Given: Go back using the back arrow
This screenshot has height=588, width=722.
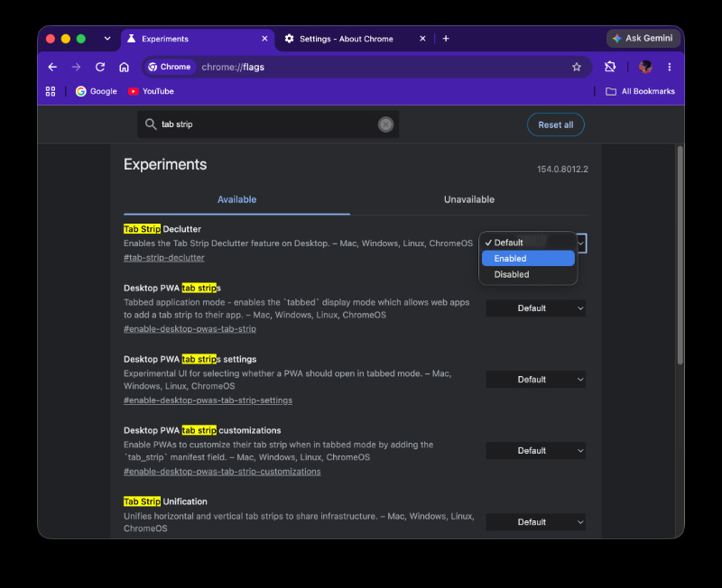Looking at the screenshot, I should click(52, 67).
